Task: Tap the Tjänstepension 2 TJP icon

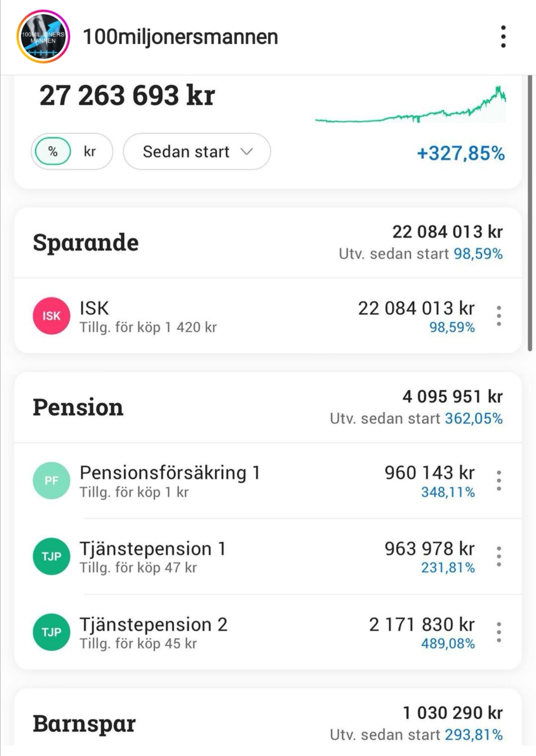Action: tap(52, 632)
